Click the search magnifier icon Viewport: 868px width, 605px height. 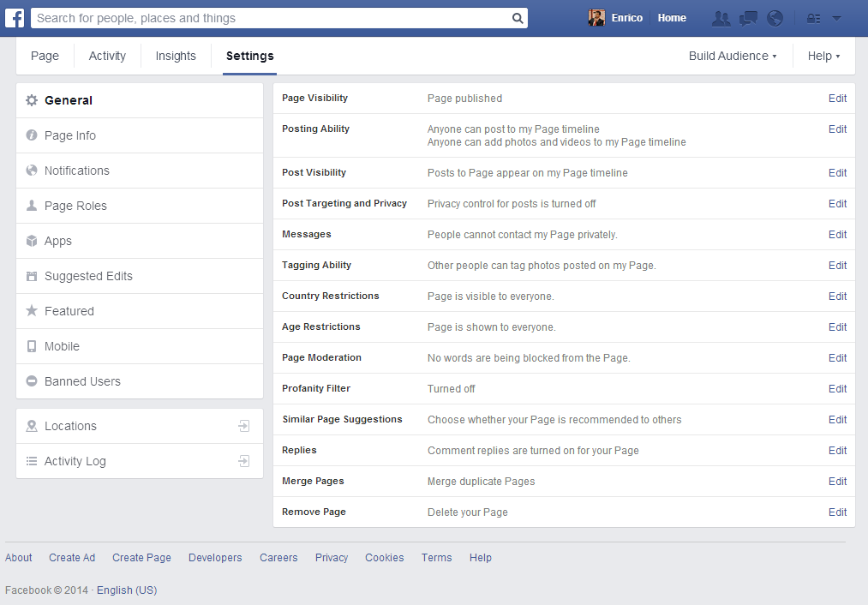[x=517, y=18]
